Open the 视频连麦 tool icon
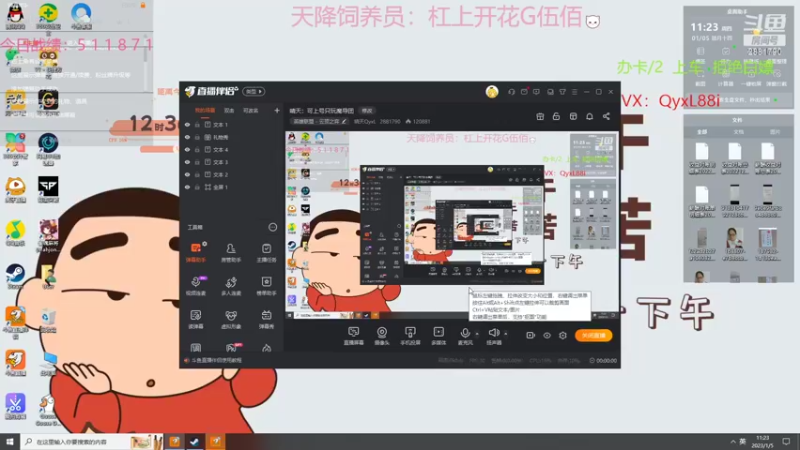Viewport: 800px width, 450px height. pyautogui.click(x=195, y=286)
